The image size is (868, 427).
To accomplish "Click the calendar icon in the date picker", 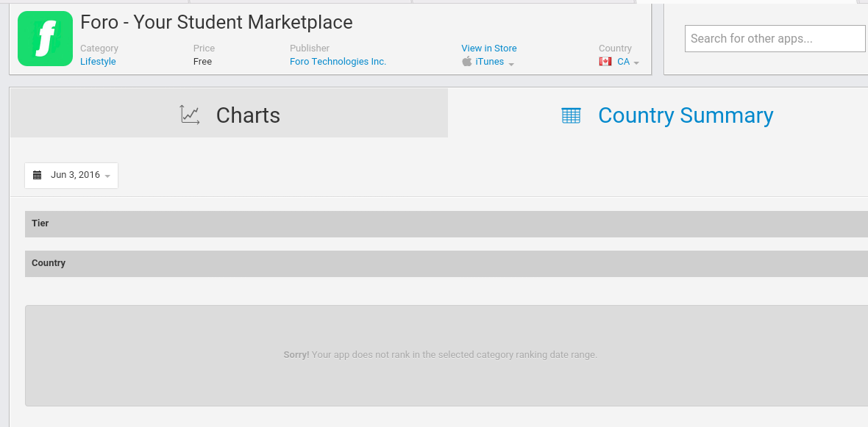I will (38, 176).
